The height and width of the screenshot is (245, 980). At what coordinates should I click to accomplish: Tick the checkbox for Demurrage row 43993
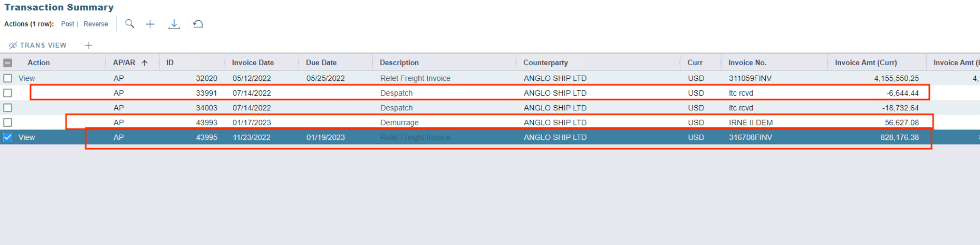[x=8, y=123]
